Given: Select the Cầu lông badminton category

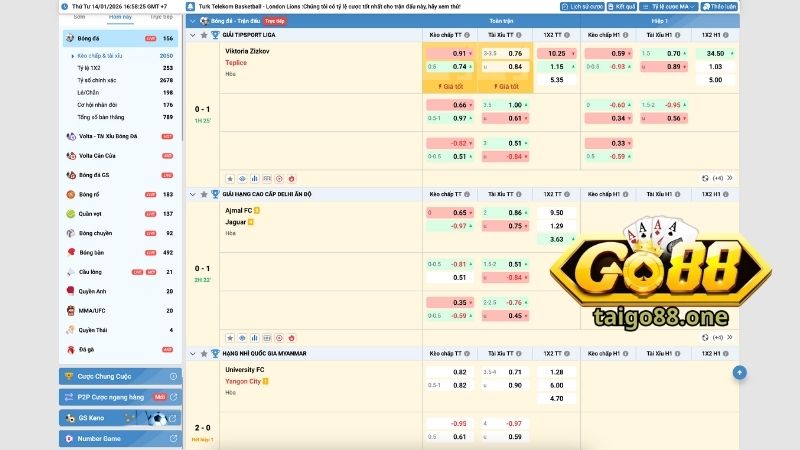Looking at the screenshot, I should [120, 272].
